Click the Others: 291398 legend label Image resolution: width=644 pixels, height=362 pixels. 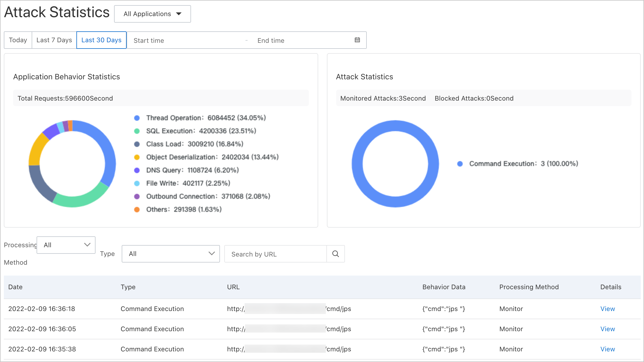(184, 210)
